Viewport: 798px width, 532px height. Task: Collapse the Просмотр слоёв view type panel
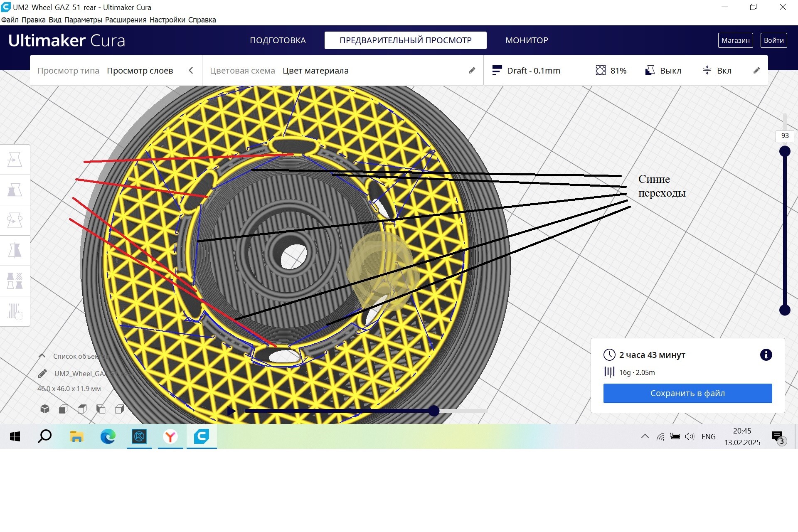pyautogui.click(x=191, y=71)
